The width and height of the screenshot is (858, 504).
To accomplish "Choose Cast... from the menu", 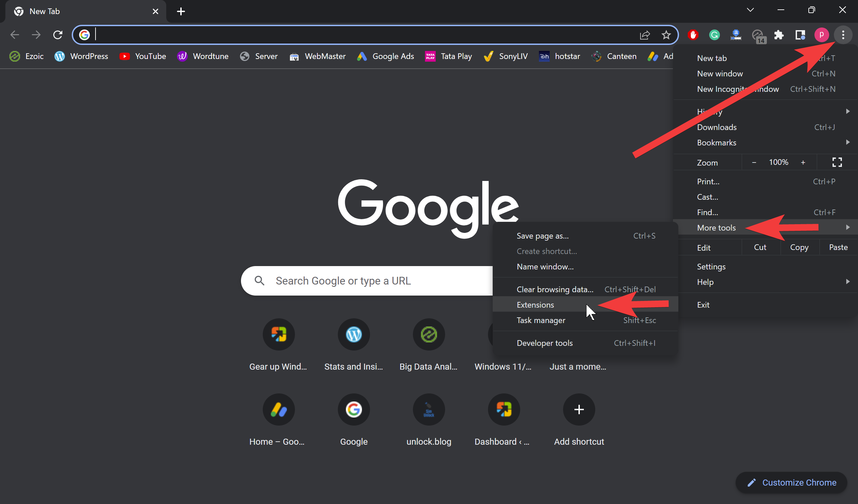I will click(765, 197).
